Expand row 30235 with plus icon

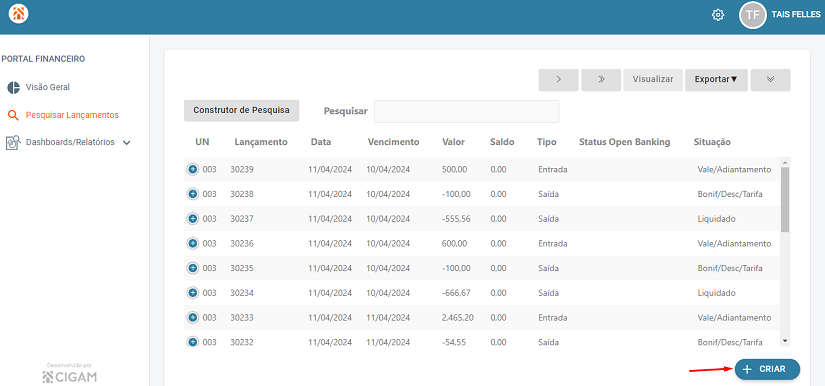[193, 268]
